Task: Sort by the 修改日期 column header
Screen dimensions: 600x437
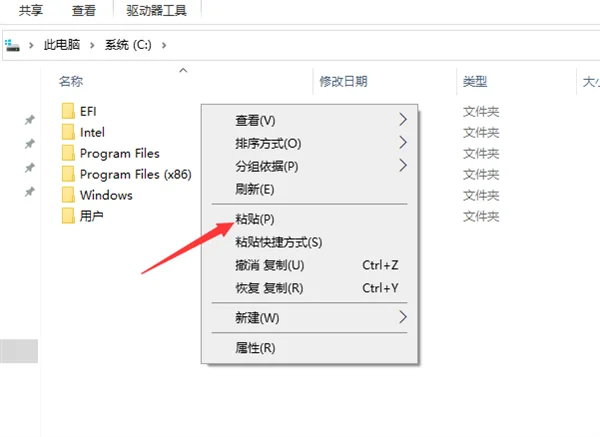Action: point(344,81)
